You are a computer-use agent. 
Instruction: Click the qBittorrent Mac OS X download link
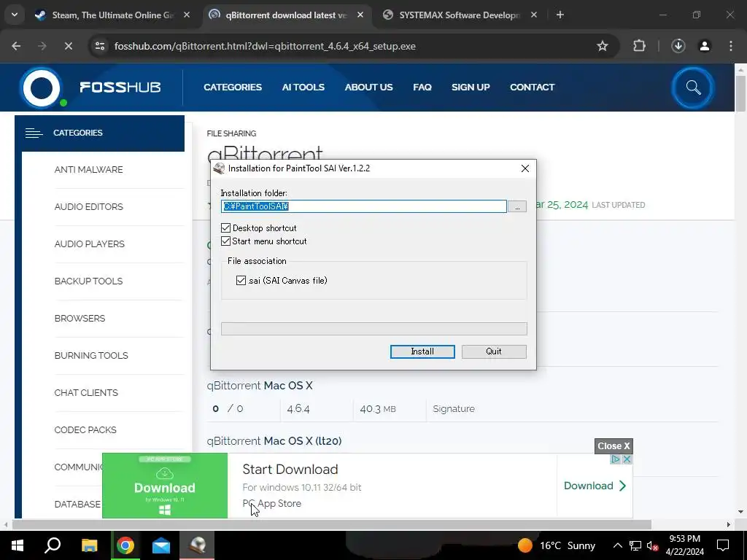260,386
